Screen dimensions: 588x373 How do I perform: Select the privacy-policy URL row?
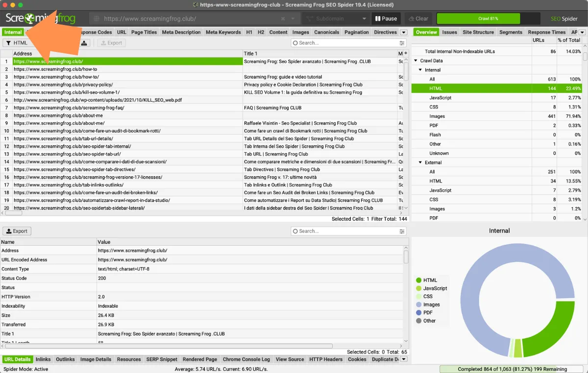[x=63, y=85]
